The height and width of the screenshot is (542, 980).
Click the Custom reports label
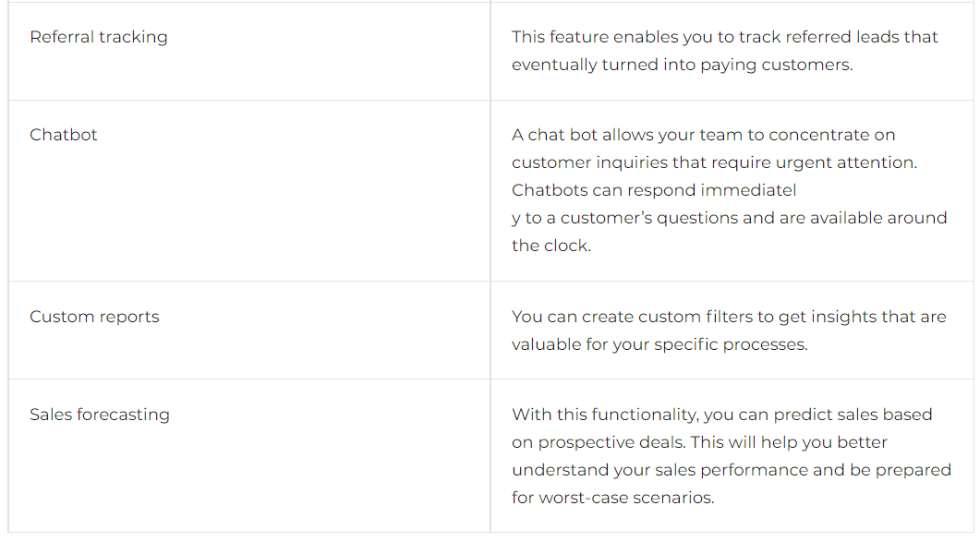(x=94, y=317)
